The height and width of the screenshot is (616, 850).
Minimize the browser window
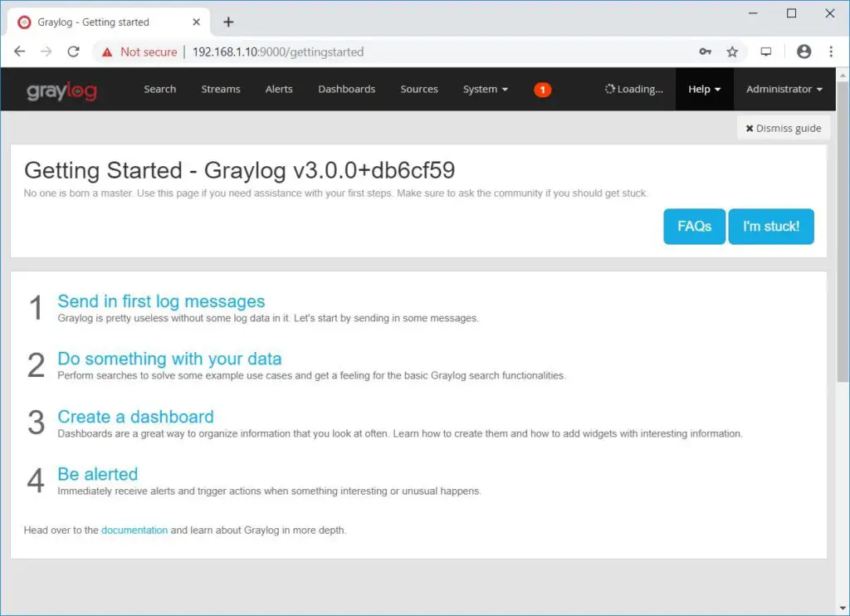click(753, 13)
